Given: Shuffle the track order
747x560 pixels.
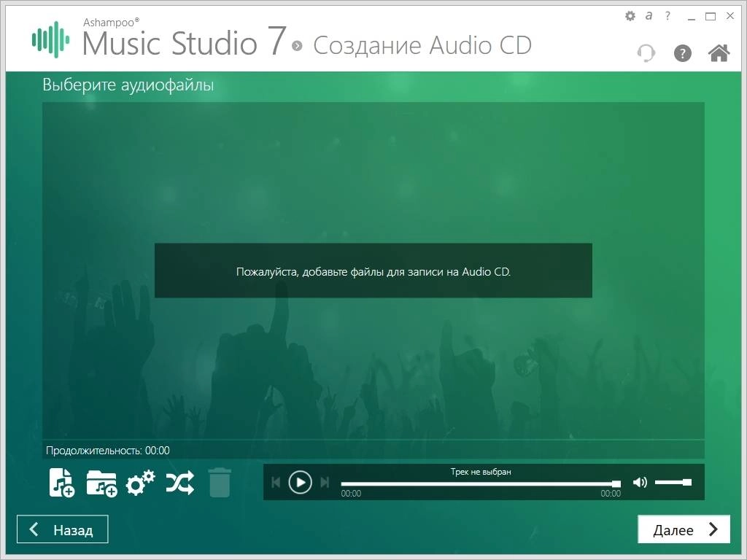Looking at the screenshot, I should pos(179,483).
